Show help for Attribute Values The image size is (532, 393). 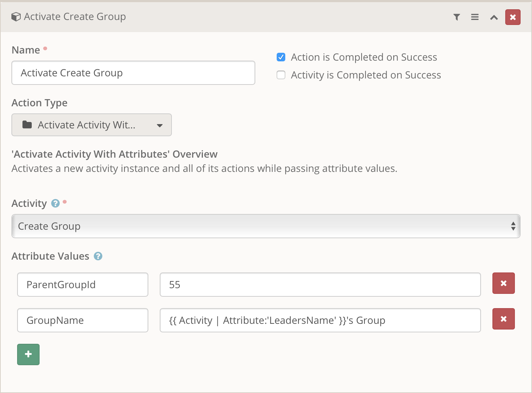pos(98,256)
